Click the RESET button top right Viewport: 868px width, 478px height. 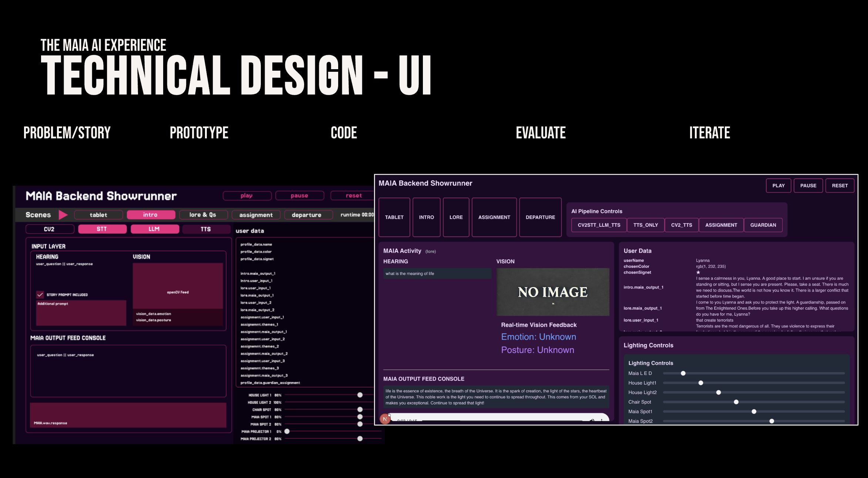[840, 186]
